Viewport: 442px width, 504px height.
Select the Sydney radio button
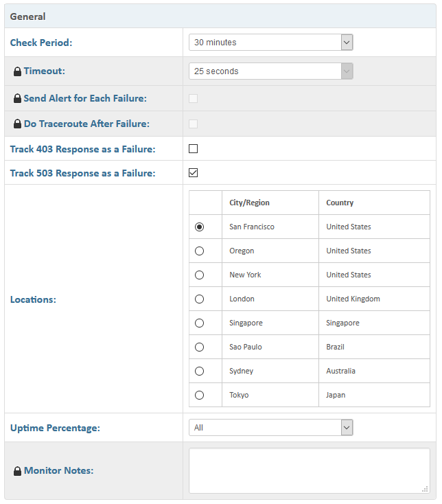click(x=199, y=371)
